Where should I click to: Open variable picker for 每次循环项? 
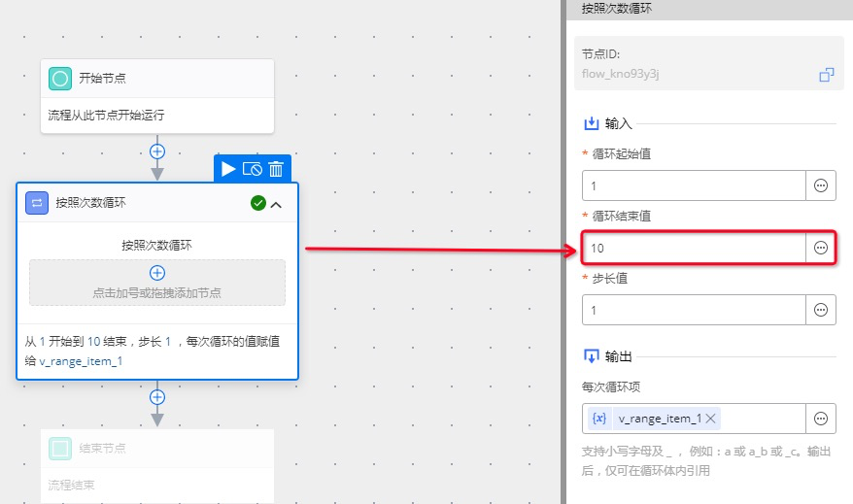(820, 419)
